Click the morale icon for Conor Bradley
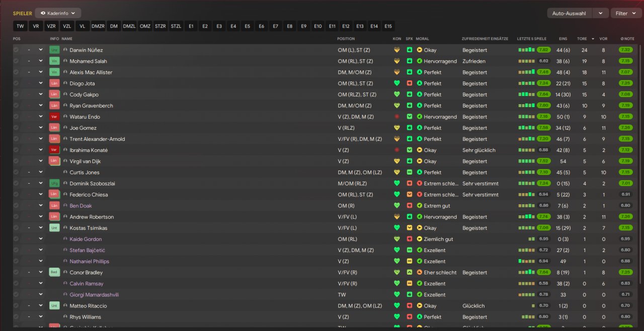 click(420, 272)
